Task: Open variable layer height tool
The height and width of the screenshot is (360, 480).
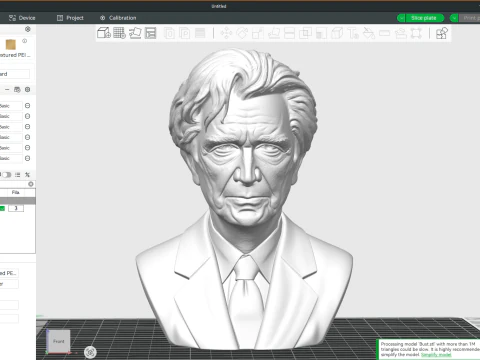Action: click(x=200, y=33)
